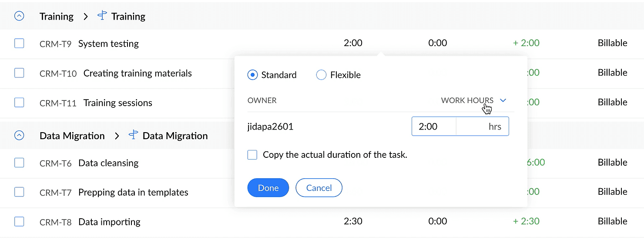Click the milestone icon beside Training
Viewport: 644px width, 240px height.
pyautogui.click(x=102, y=16)
